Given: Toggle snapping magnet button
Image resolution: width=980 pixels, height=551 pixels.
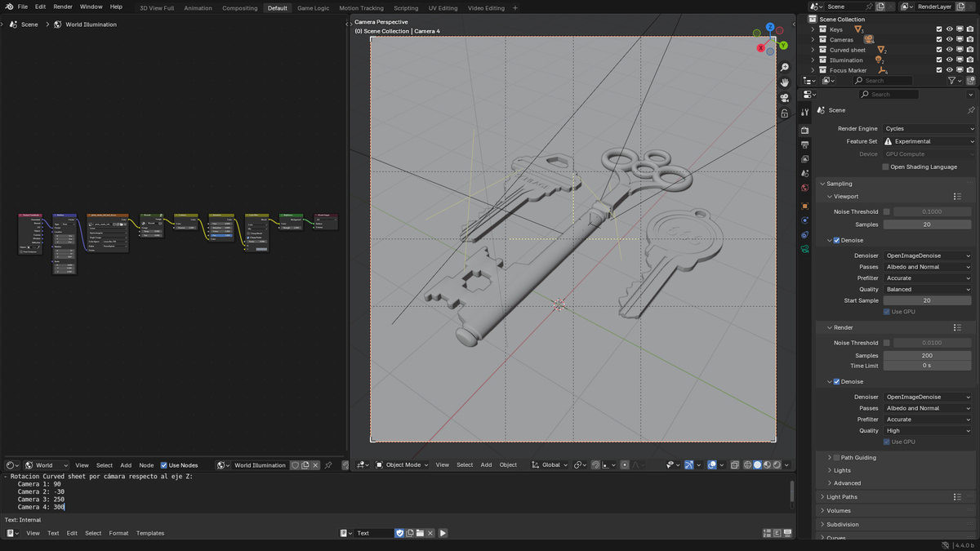Looking at the screenshot, I should tap(596, 464).
